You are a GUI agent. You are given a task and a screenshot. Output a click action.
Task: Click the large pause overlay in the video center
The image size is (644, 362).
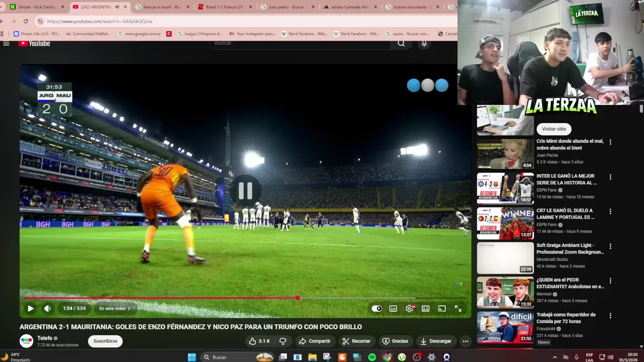(x=246, y=191)
